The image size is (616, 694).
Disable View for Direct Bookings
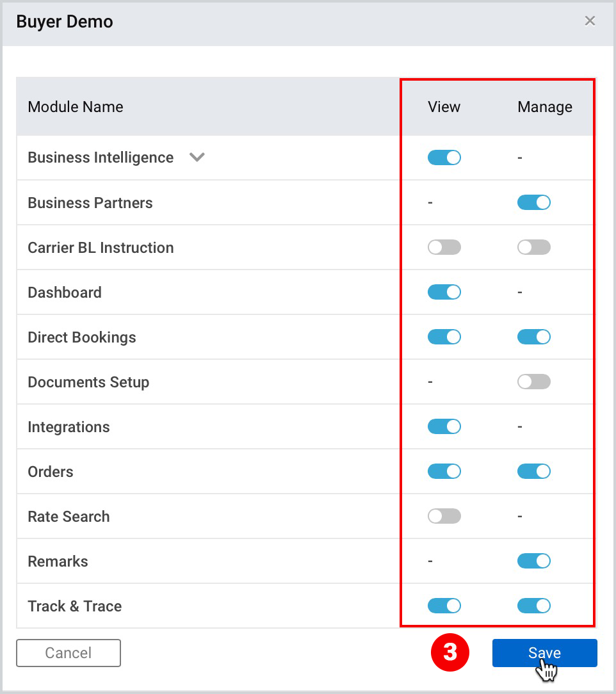tap(444, 337)
